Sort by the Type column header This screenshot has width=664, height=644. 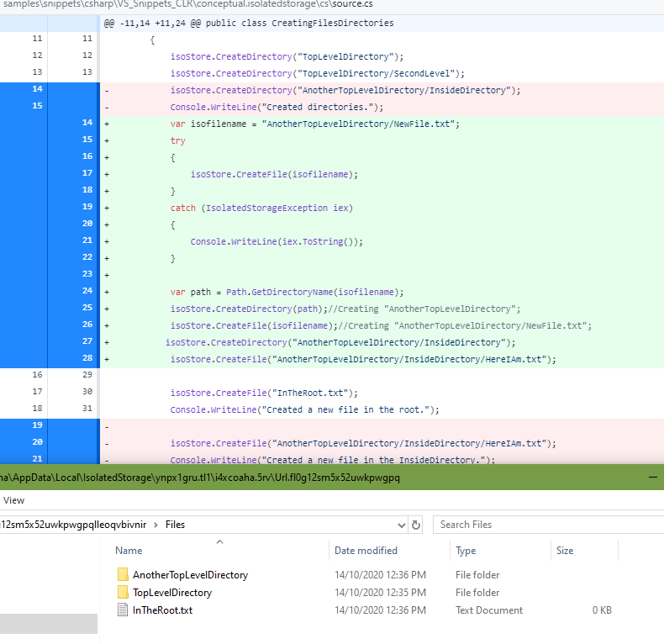pyautogui.click(x=466, y=551)
